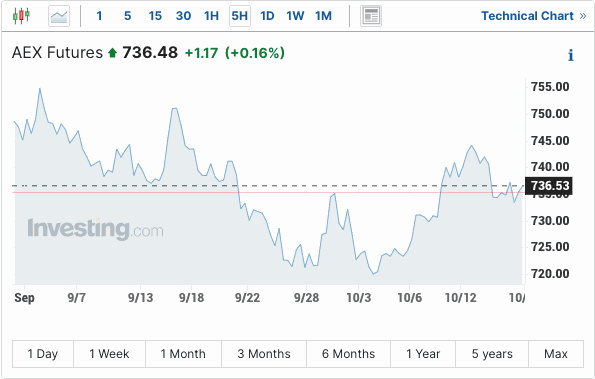The image size is (595, 379).
Task: Click the price 736.48
Action: pyautogui.click(x=150, y=52)
